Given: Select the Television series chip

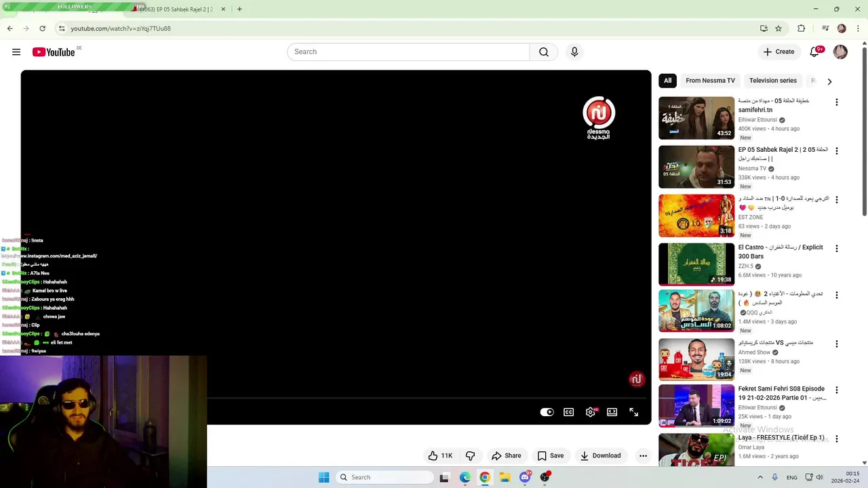Looking at the screenshot, I should point(773,81).
